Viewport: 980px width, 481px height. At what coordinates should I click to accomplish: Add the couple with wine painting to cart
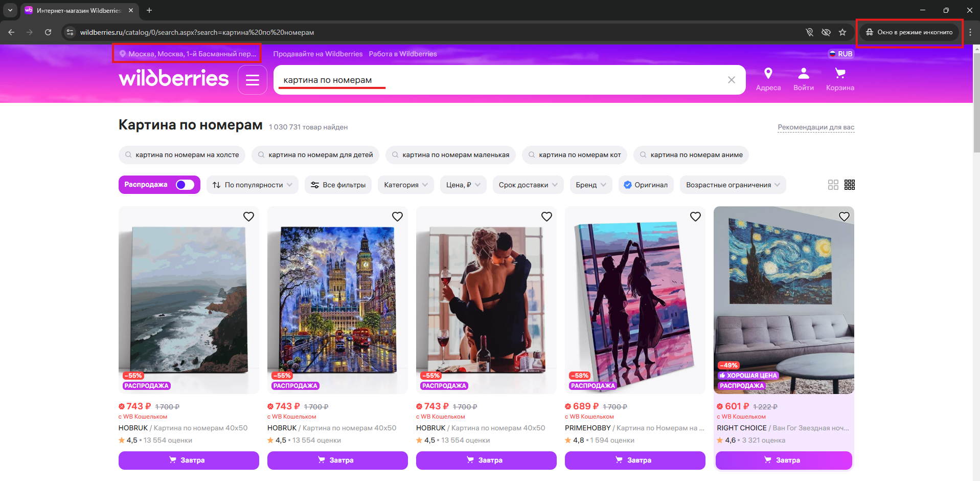[x=486, y=460]
